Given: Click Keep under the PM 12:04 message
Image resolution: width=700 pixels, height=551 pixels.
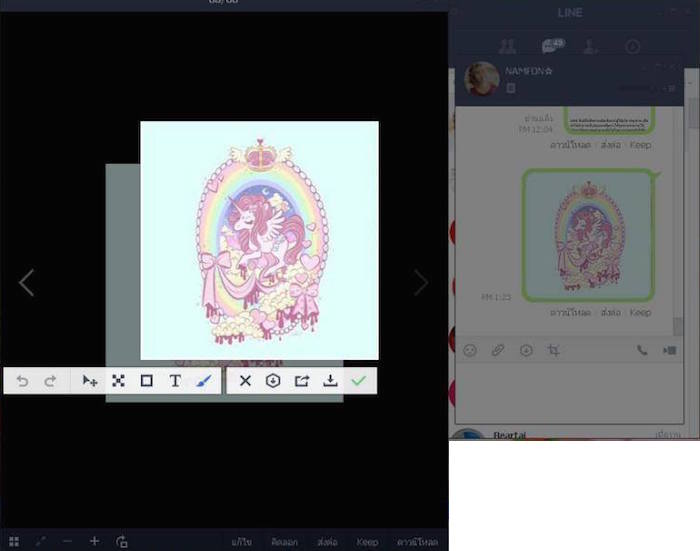Looking at the screenshot, I should [640, 145].
